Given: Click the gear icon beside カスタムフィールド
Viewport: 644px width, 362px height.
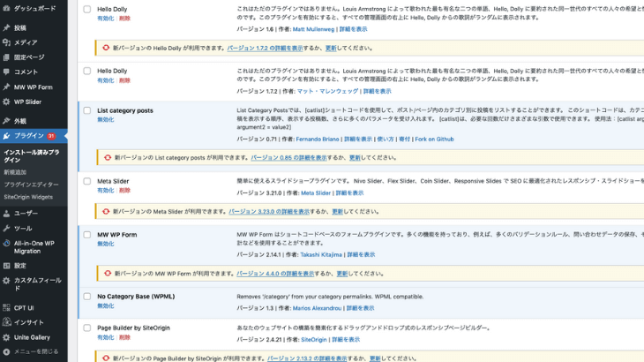Looking at the screenshot, I should tap(6, 281).
